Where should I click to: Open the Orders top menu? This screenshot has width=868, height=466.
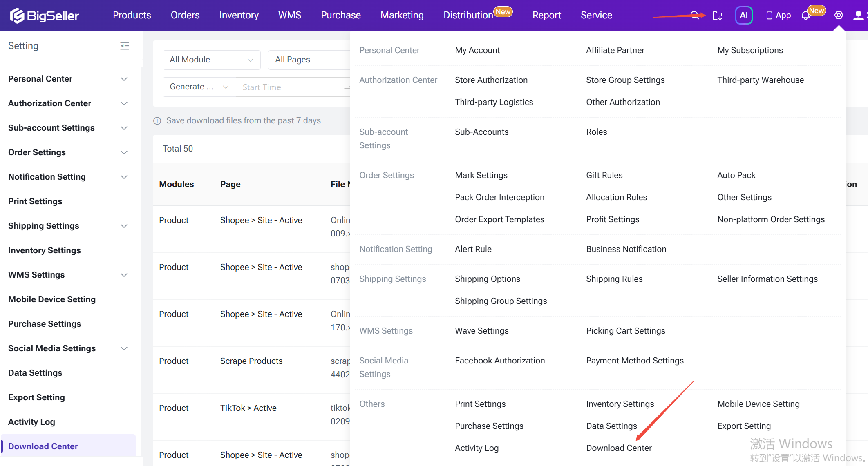[185, 15]
